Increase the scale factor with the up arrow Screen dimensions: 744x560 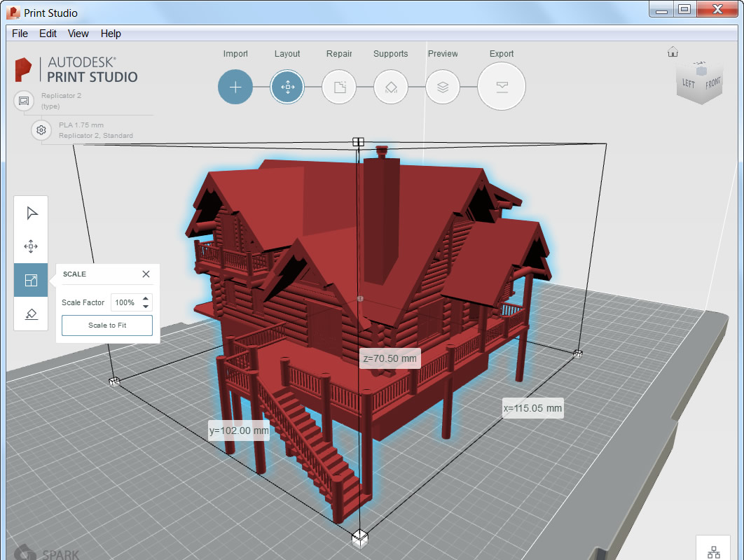[x=146, y=299]
